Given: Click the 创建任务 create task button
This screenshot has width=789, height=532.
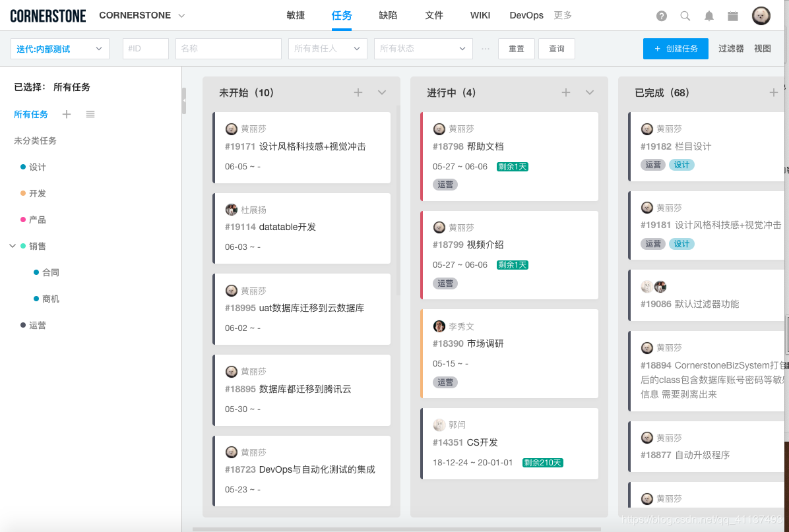Looking at the screenshot, I should 676,49.
